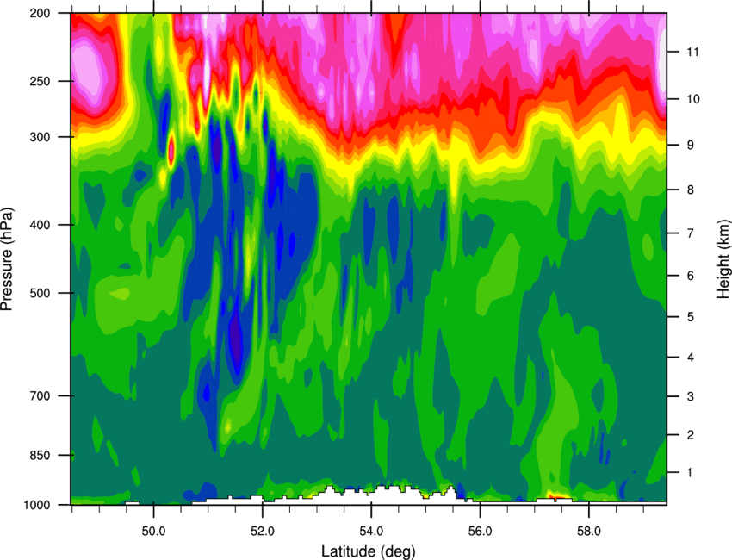
Task: Click the 58.0 latitude tick label
Action: point(589,532)
